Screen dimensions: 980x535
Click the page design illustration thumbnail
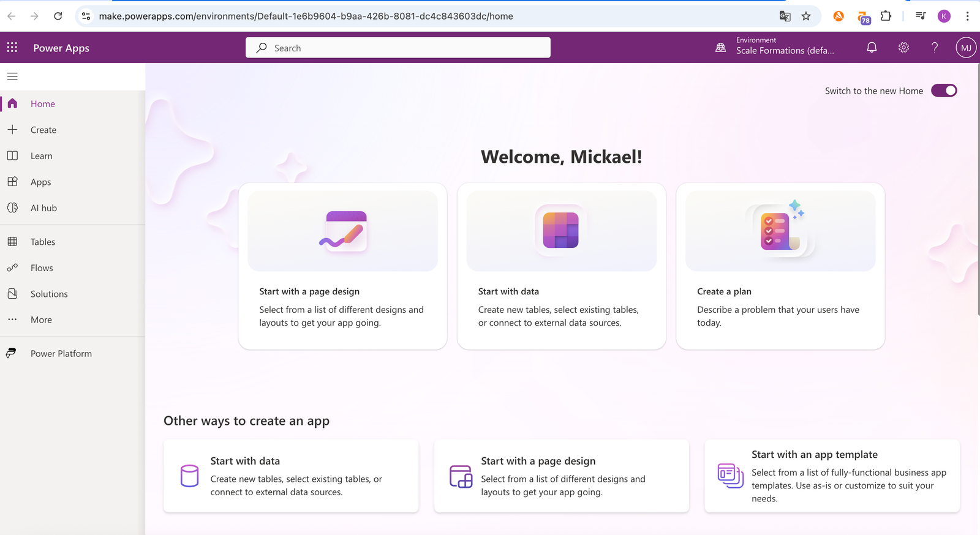coord(342,231)
